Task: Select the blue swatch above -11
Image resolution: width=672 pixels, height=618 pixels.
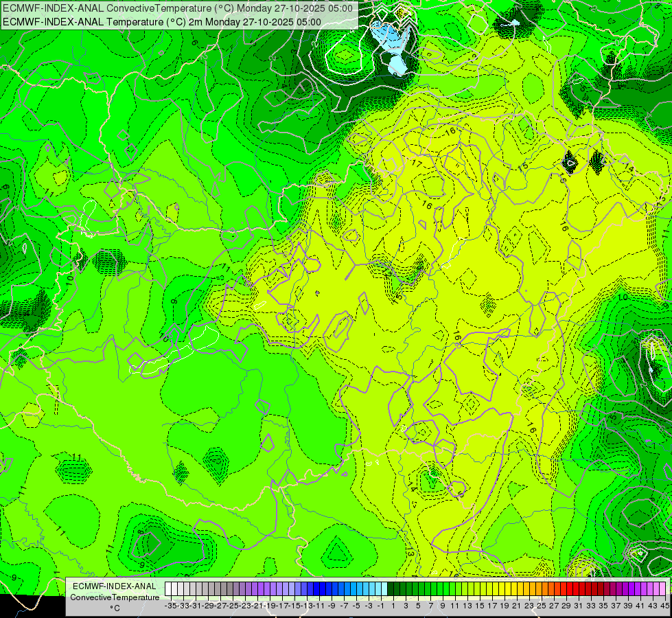Action: tap(316, 588)
